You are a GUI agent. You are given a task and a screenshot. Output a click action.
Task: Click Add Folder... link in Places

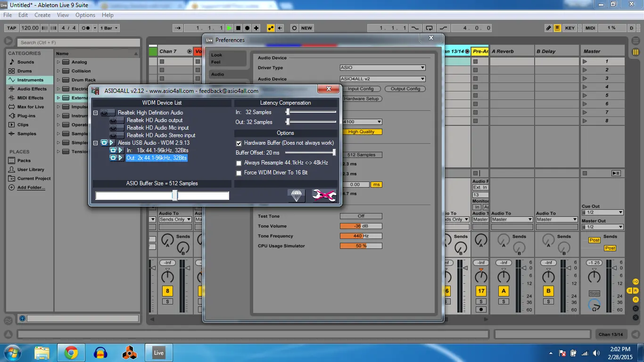pyautogui.click(x=31, y=188)
